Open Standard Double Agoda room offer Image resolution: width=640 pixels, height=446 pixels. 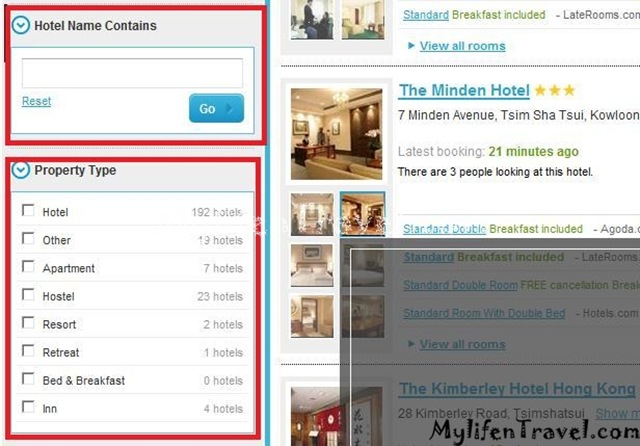[x=444, y=229]
